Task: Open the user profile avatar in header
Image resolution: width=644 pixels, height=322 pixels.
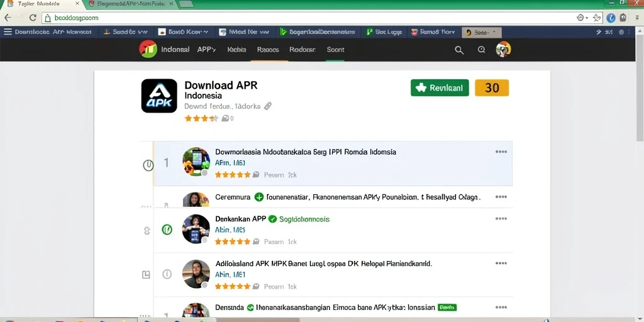Action: click(x=503, y=50)
